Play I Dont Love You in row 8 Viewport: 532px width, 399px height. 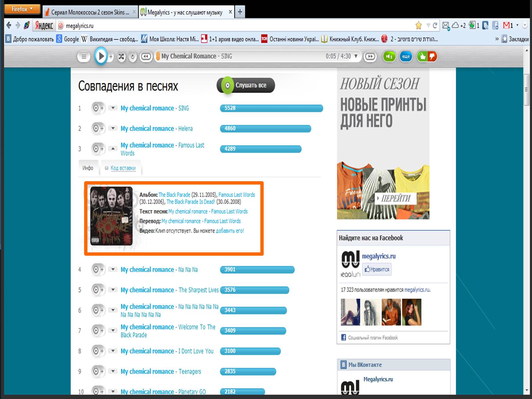(96, 351)
